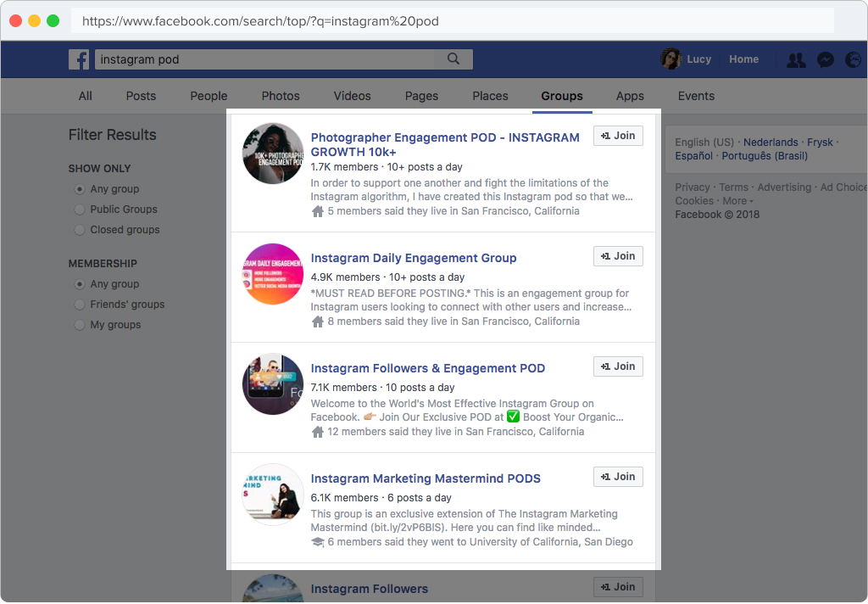The width and height of the screenshot is (868, 604).
Task: Click the Facebook logo icon
Action: 79,59
